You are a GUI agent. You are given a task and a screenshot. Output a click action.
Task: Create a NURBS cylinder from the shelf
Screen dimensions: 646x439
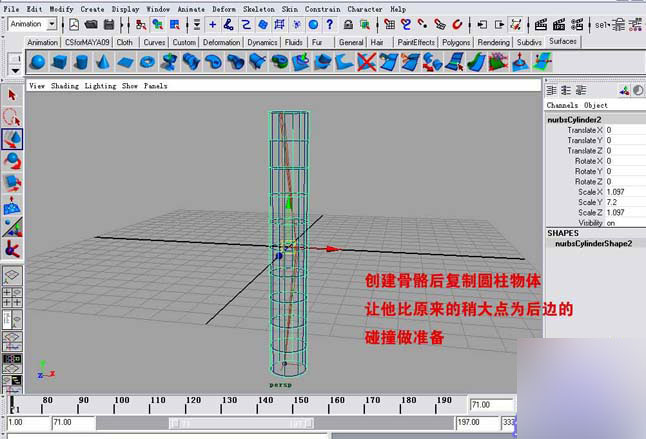[81, 62]
